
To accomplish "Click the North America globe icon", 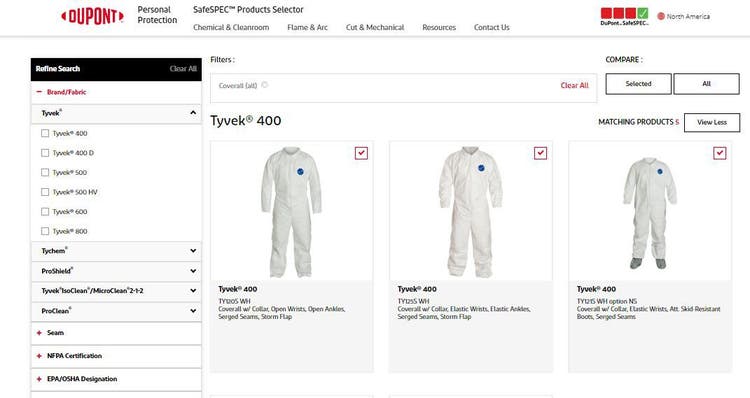I will pyautogui.click(x=661, y=16).
